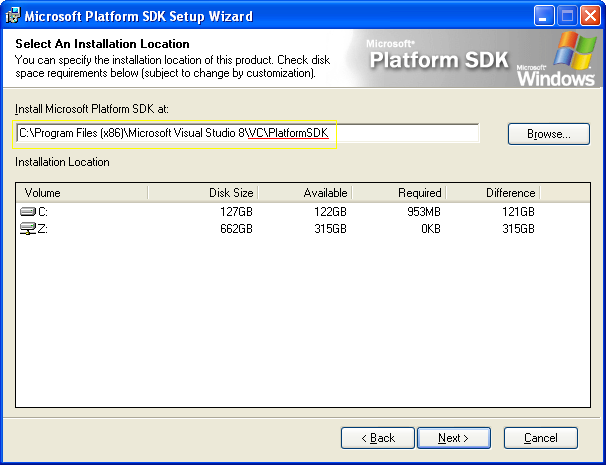The width and height of the screenshot is (606, 465).
Task: Click the setup wizard title bar icon
Action: (x=12, y=16)
